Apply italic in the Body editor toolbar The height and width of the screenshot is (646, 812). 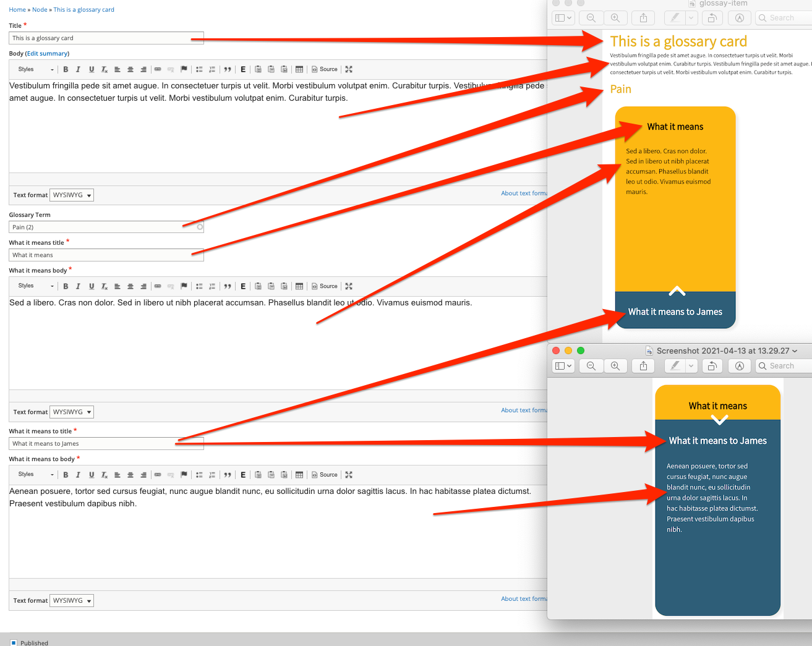pyautogui.click(x=78, y=69)
